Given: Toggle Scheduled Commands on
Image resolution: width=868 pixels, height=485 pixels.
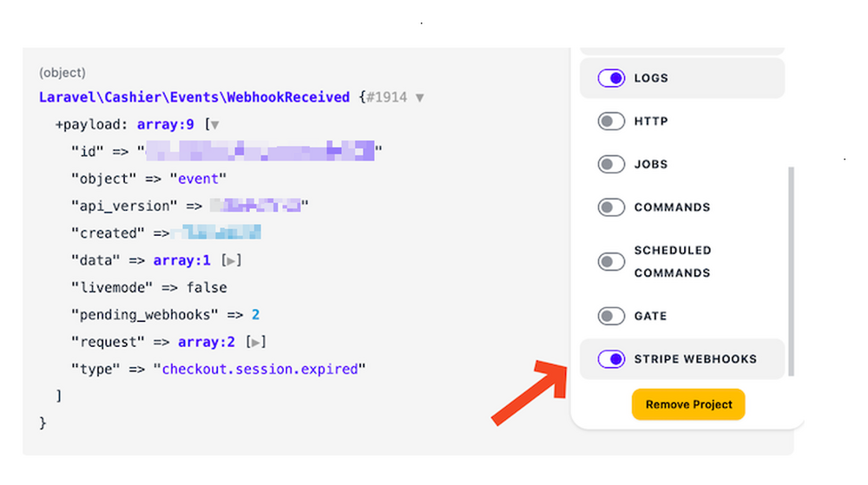Looking at the screenshot, I should [x=611, y=261].
